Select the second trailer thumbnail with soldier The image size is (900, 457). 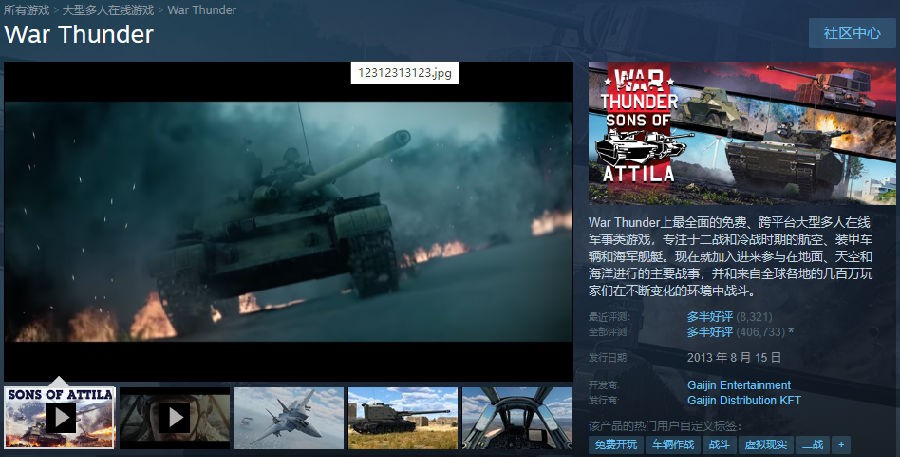175,417
